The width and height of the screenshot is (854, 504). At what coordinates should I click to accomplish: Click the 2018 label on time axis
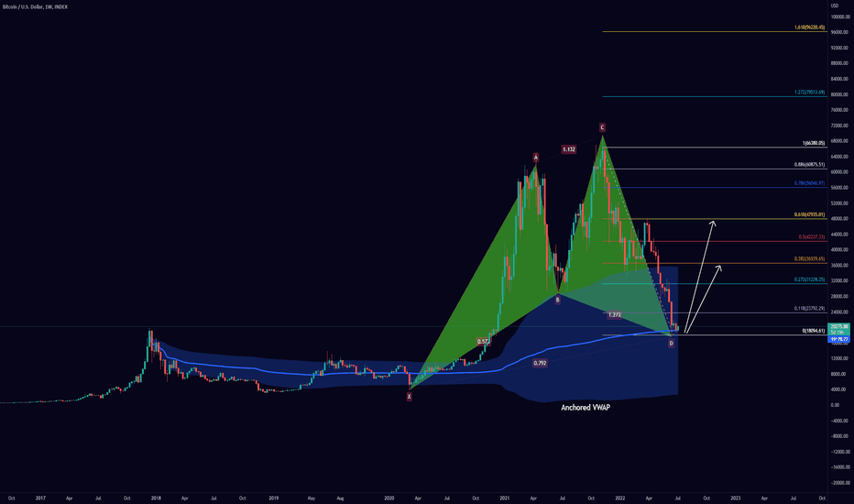156,499
